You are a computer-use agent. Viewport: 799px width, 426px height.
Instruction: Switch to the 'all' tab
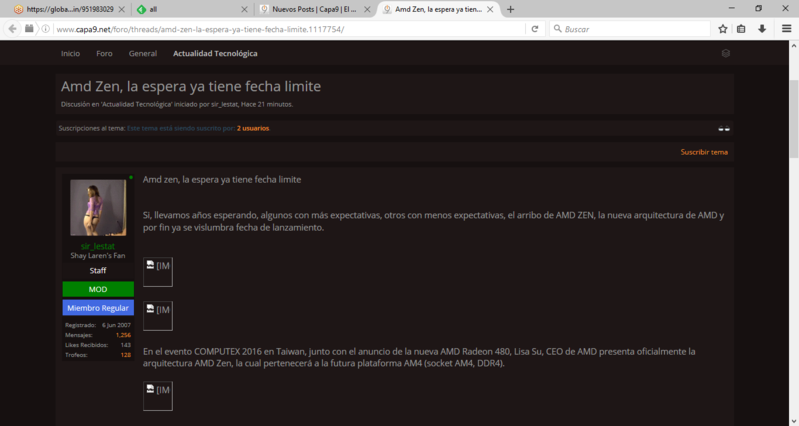coord(192,9)
